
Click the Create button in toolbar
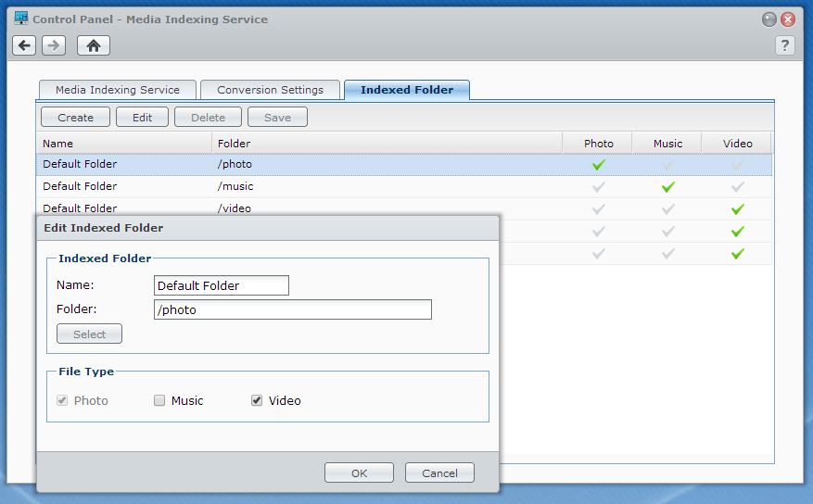coord(75,118)
